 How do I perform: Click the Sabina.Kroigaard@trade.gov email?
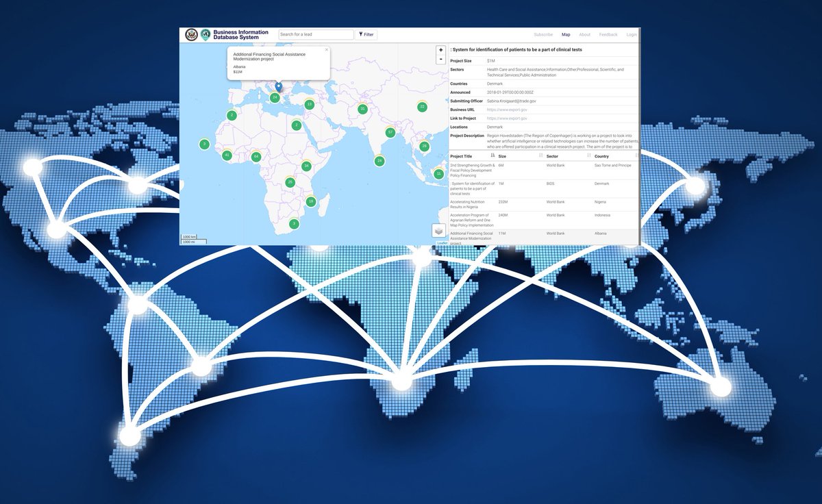[512, 101]
